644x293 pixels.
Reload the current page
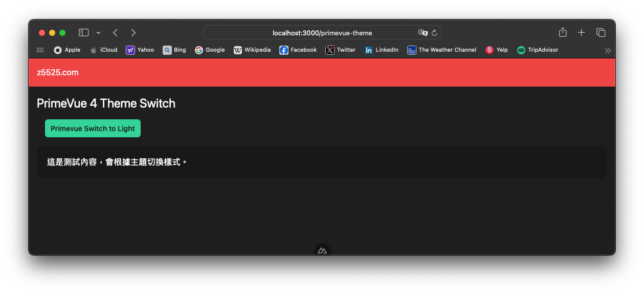click(434, 33)
